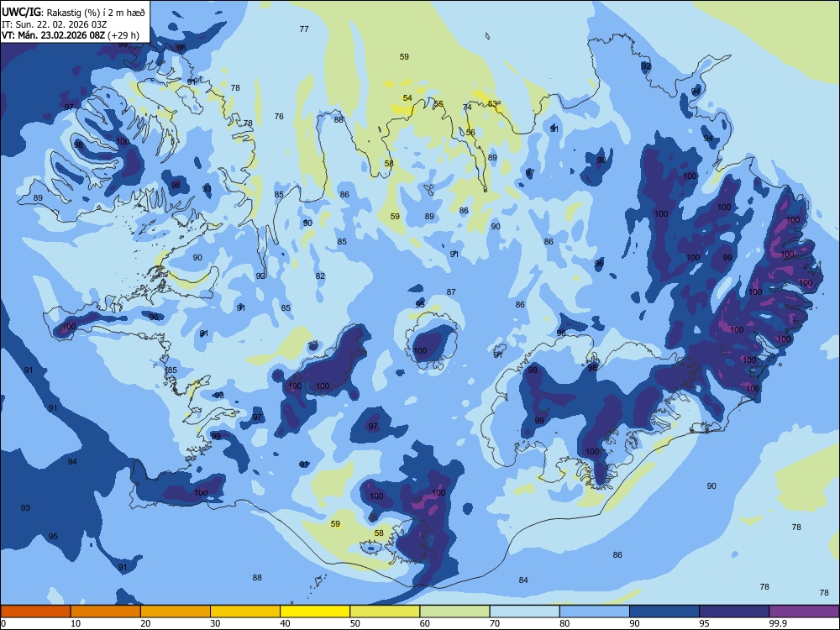Click the title text 'Rakastig (%) í 2 m hæð'
Viewport: 840px width, 630px height.
(96, 13)
